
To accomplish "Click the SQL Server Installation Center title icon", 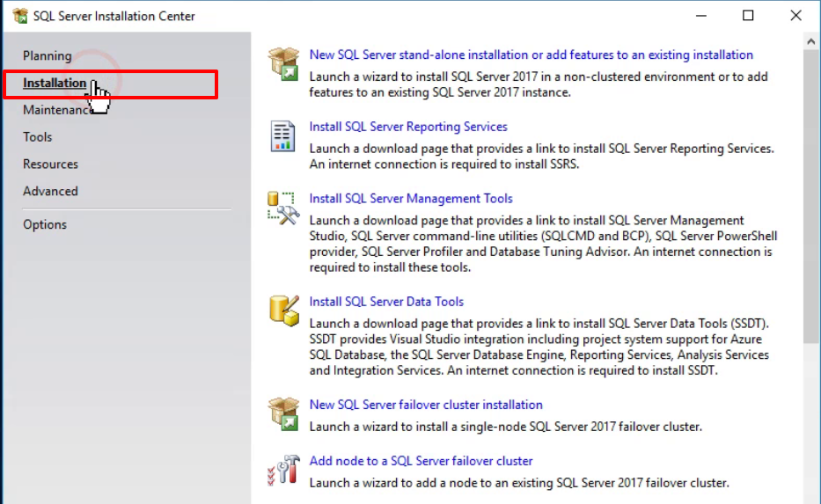I will (x=20, y=16).
